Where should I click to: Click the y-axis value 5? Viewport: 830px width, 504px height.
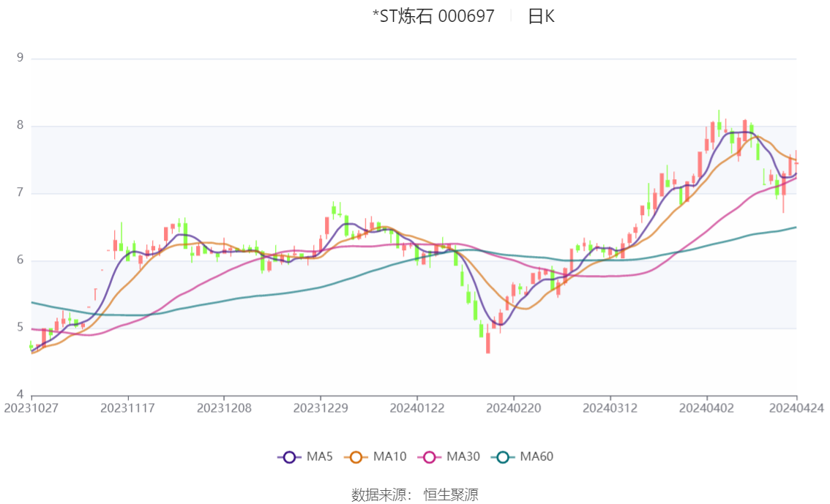click(20, 328)
